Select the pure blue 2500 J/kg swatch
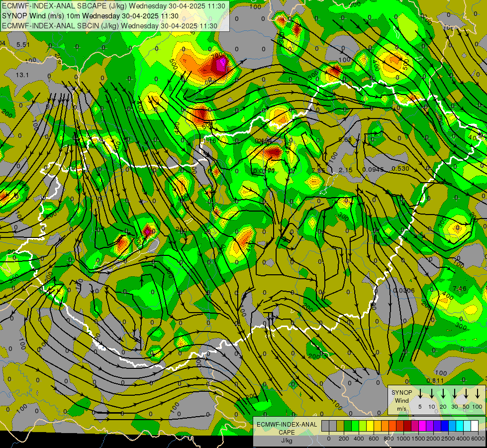487x448 pixels. coord(445,426)
